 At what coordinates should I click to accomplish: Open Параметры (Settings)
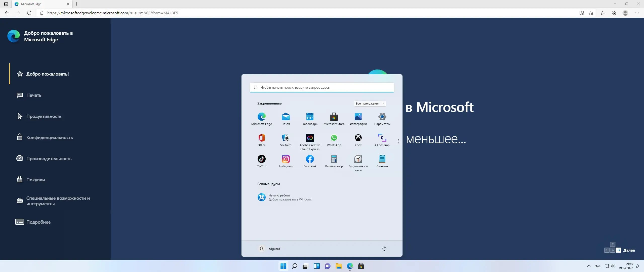tap(382, 117)
